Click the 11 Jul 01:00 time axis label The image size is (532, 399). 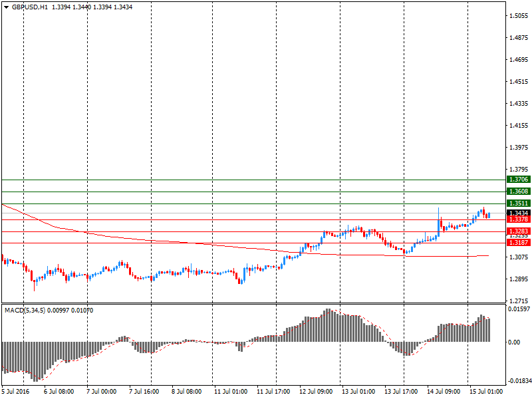(231, 392)
